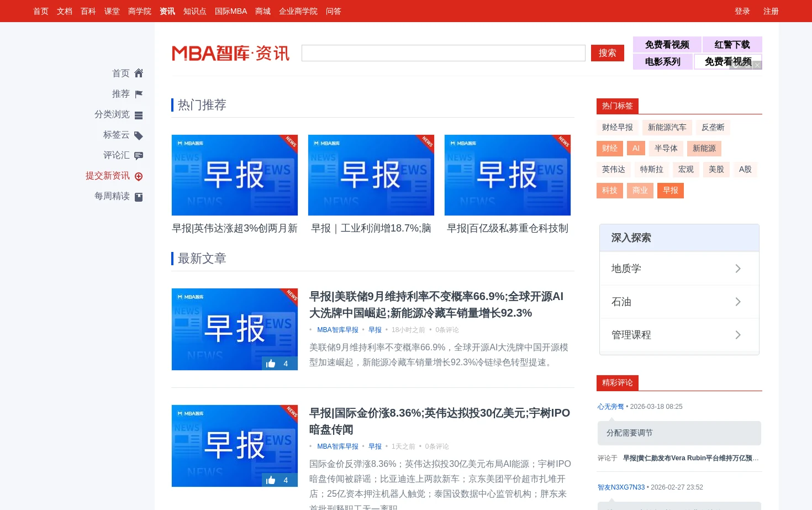Open the 早报|黄仁勋发布Vera Rubin commented article link
This screenshot has height=510, width=812.
click(x=691, y=458)
